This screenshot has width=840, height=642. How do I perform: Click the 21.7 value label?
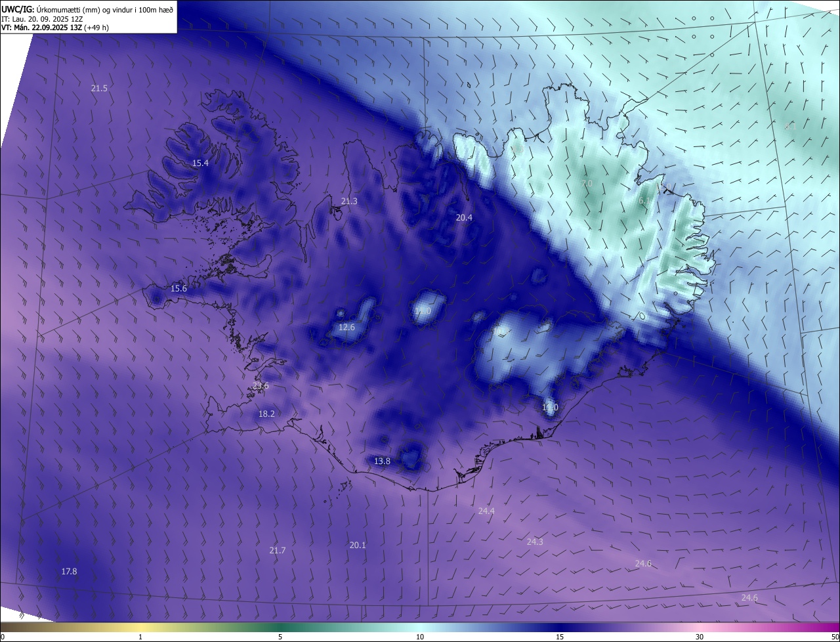pos(278,550)
